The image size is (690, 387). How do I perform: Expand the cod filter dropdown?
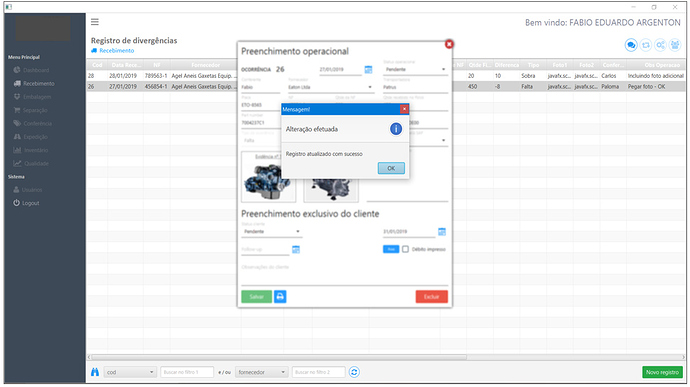click(130, 372)
